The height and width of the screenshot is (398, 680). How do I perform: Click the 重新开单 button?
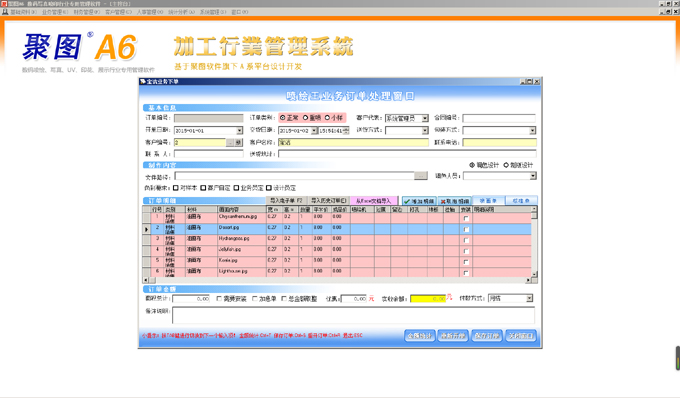pos(453,336)
